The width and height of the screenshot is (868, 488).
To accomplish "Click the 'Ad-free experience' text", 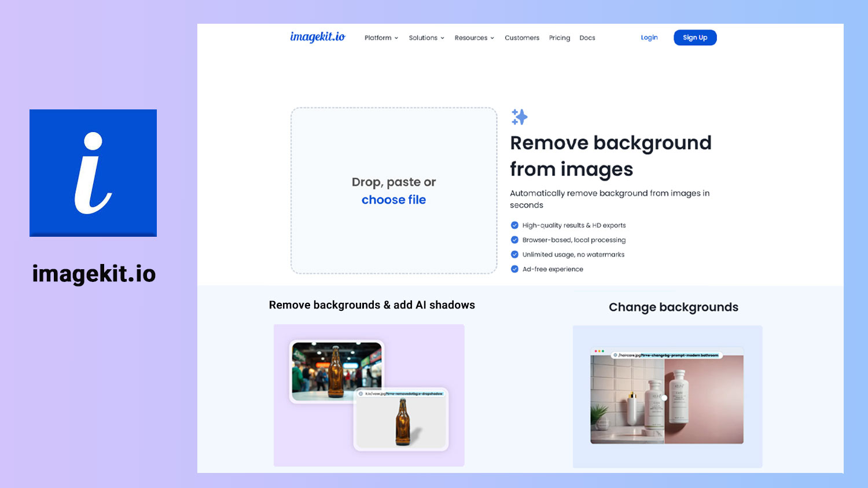I will 553,269.
